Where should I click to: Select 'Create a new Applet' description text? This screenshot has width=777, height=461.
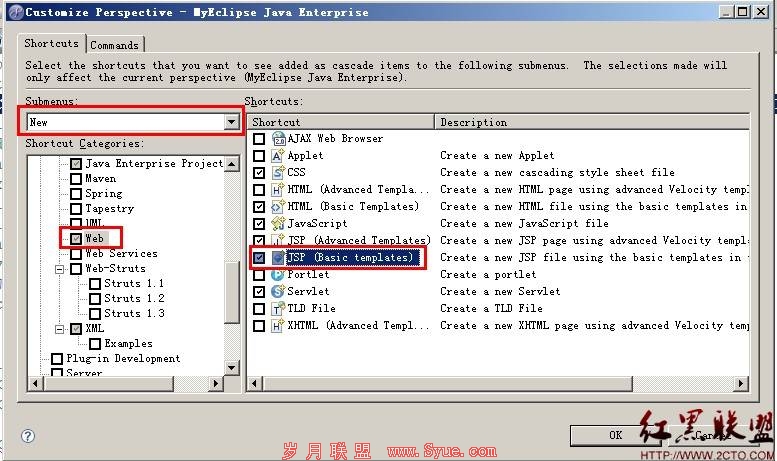[x=497, y=156]
